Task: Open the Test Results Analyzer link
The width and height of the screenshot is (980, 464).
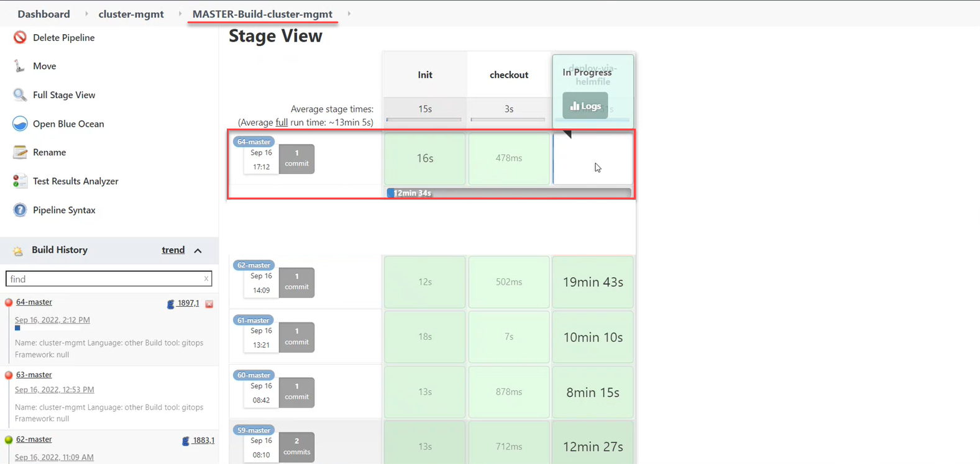Action: tap(75, 181)
